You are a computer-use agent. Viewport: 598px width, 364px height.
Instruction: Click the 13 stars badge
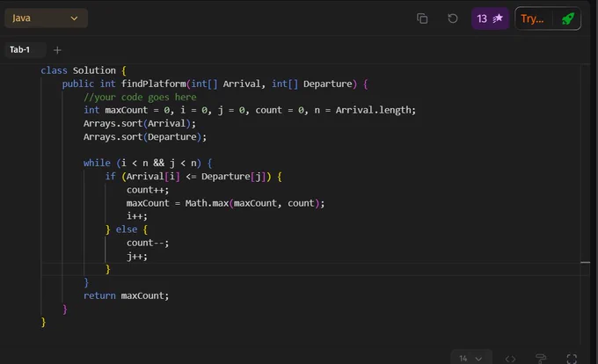point(490,18)
